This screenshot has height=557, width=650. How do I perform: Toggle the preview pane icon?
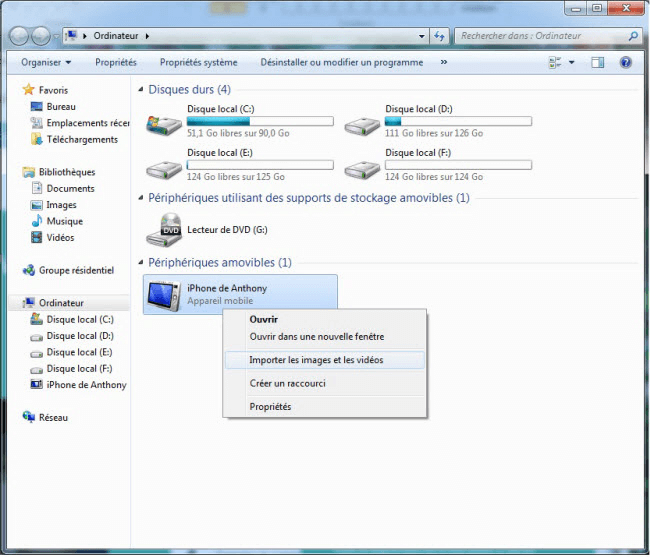coord(598,62)
